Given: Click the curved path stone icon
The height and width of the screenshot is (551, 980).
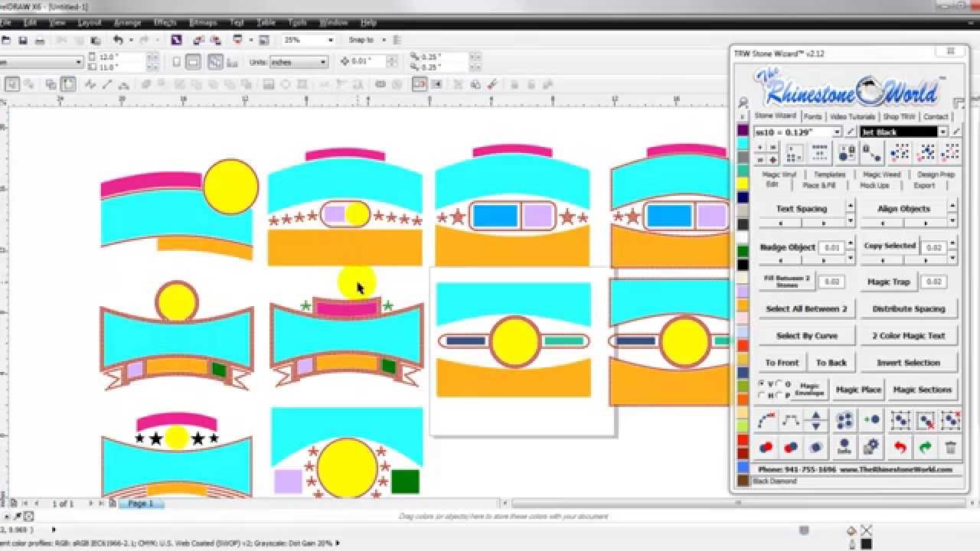Looking at the screenshot, I should [766, 420].
